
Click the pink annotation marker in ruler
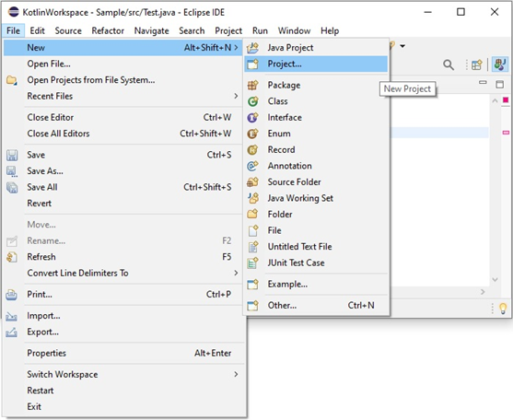pyautogui.click(x=506, y=133)
